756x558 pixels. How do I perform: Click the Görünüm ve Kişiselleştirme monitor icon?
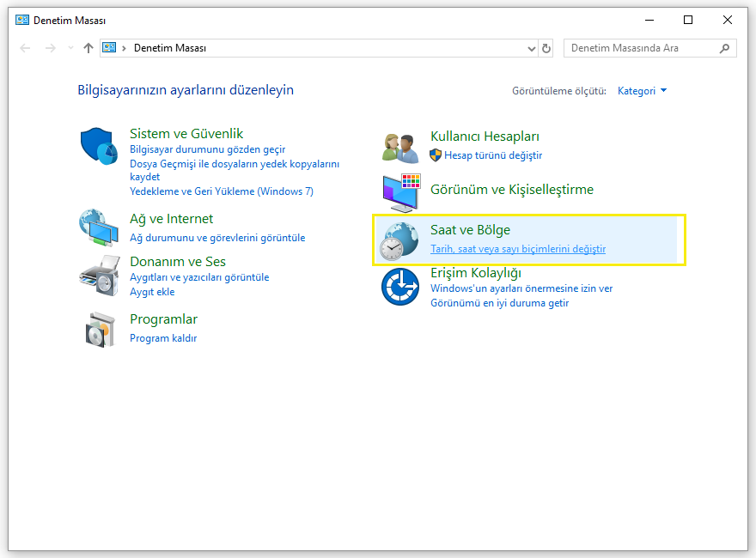click(x=401, y=193)
